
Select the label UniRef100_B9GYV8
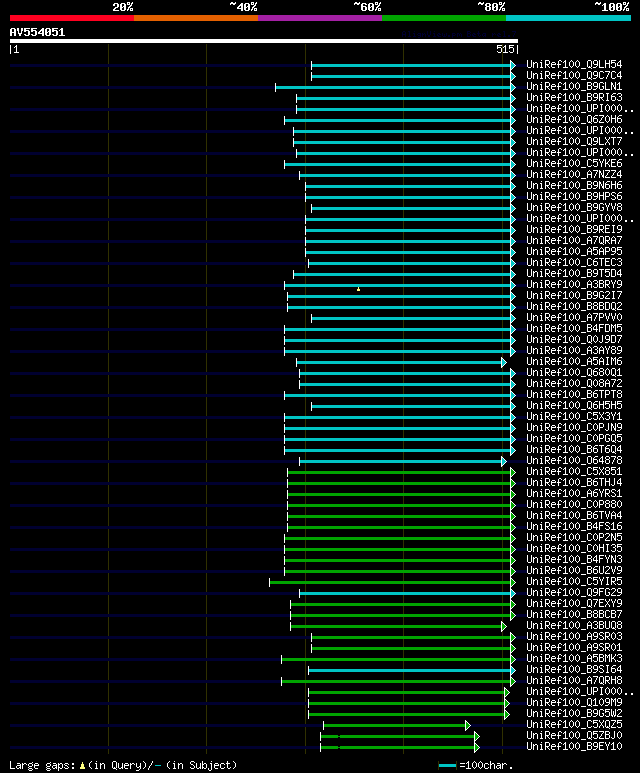574,208
